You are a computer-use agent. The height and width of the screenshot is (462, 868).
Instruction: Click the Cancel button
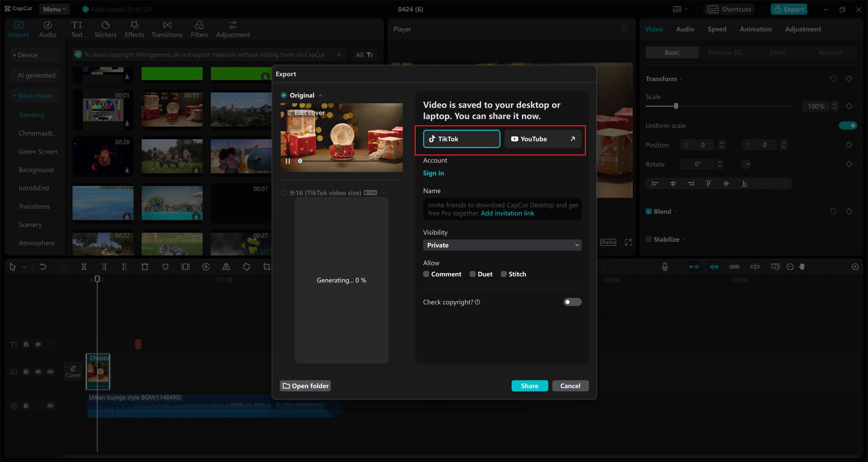pyautogui.click(x=570, y=386)
